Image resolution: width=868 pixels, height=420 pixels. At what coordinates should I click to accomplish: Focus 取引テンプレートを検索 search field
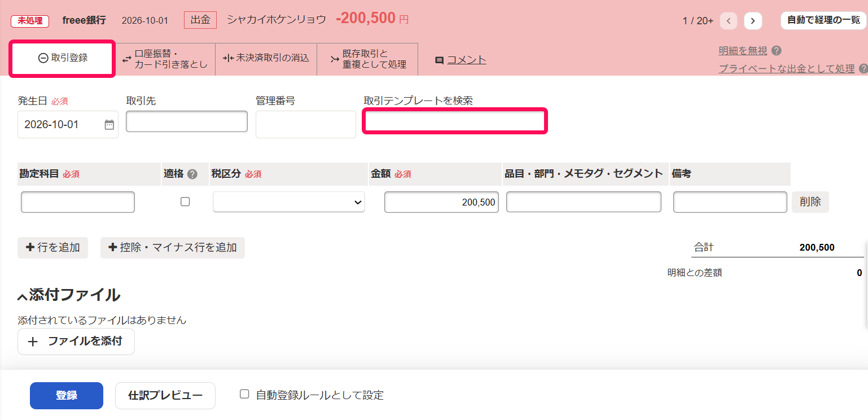[x=455, y=122]
